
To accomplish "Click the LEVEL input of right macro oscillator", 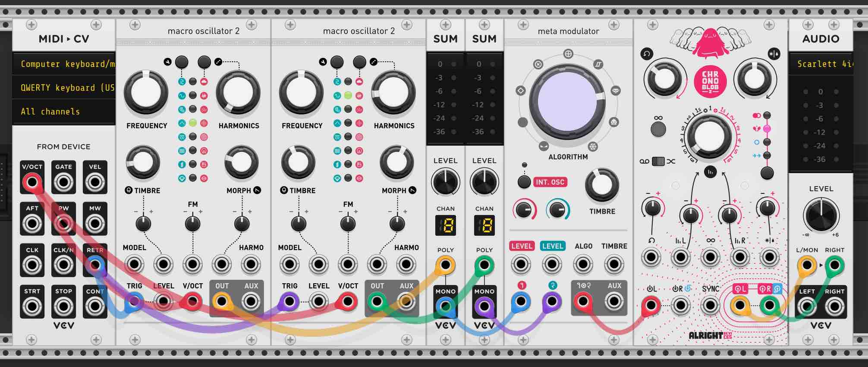I will (318, 302).
